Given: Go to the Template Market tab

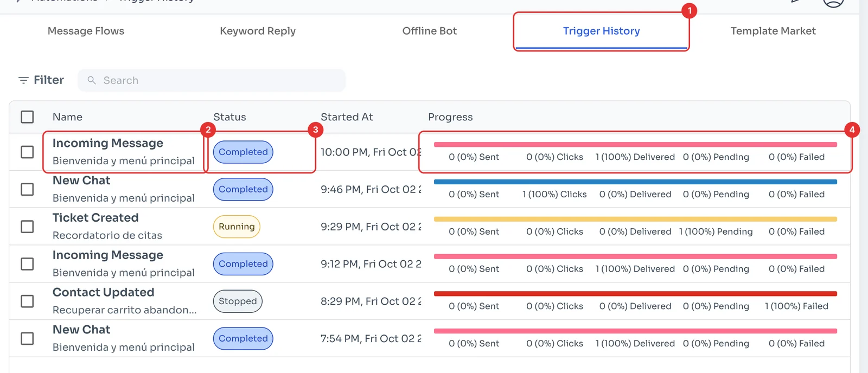Looking at the screenshot, I should pyautogui.click(x=773, y=31).
